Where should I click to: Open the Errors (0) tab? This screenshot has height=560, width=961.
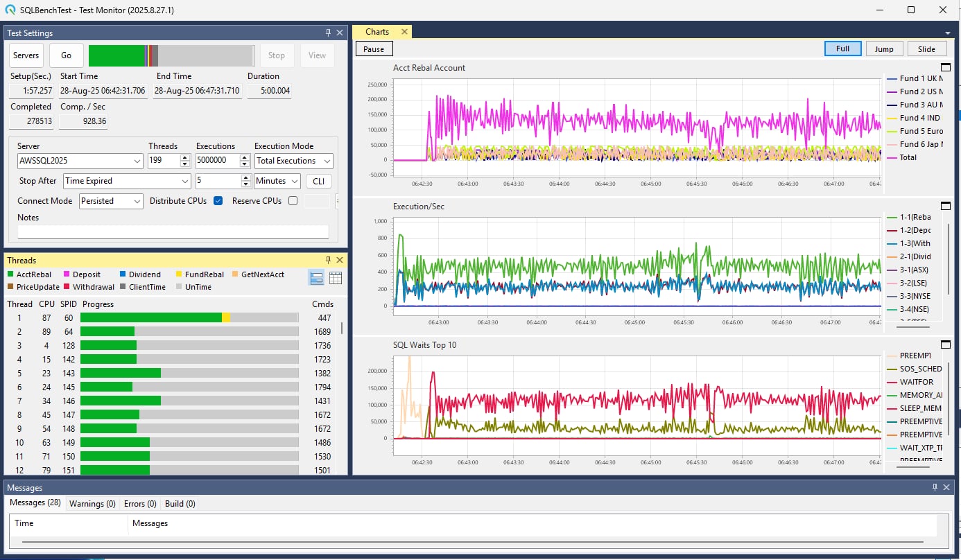coord(140,504)
